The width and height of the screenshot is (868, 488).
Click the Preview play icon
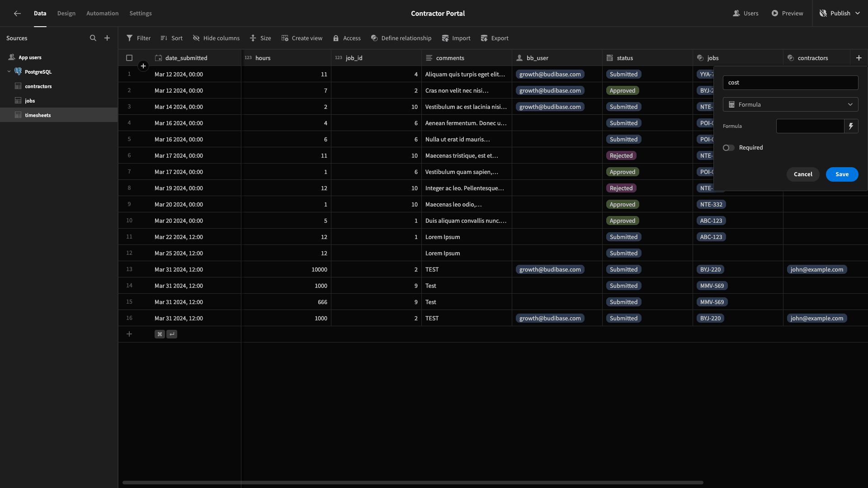[775, 13]
